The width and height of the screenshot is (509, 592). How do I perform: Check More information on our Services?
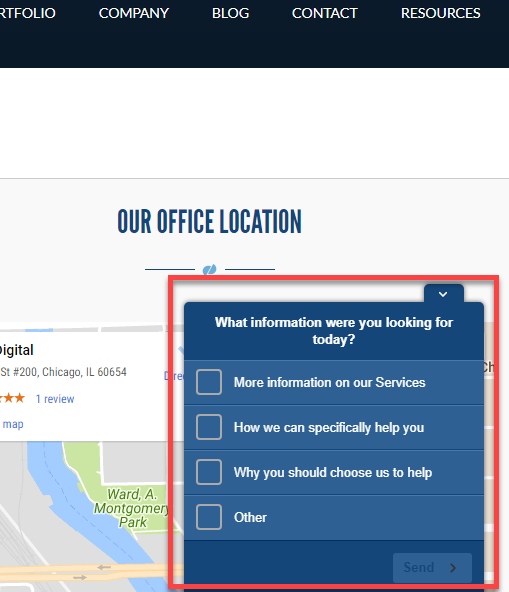pos(209,382)
